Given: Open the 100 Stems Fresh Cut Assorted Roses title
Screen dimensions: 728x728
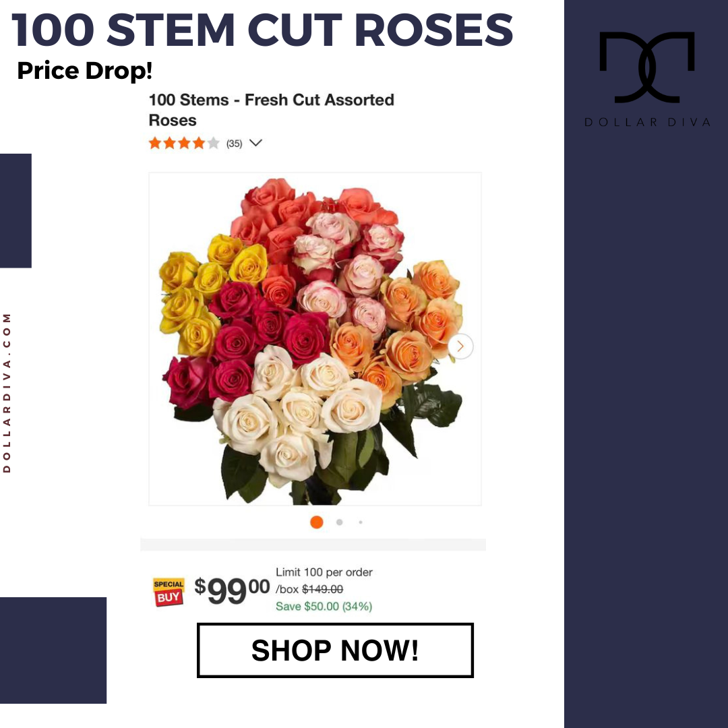Looking at the screenshot, I should 271,110.
